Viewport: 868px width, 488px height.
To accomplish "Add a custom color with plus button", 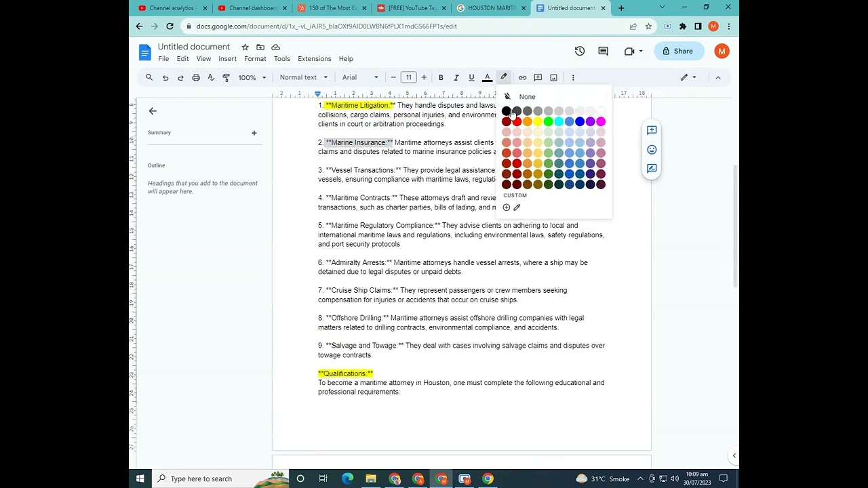I will click(x=506, y=207).
